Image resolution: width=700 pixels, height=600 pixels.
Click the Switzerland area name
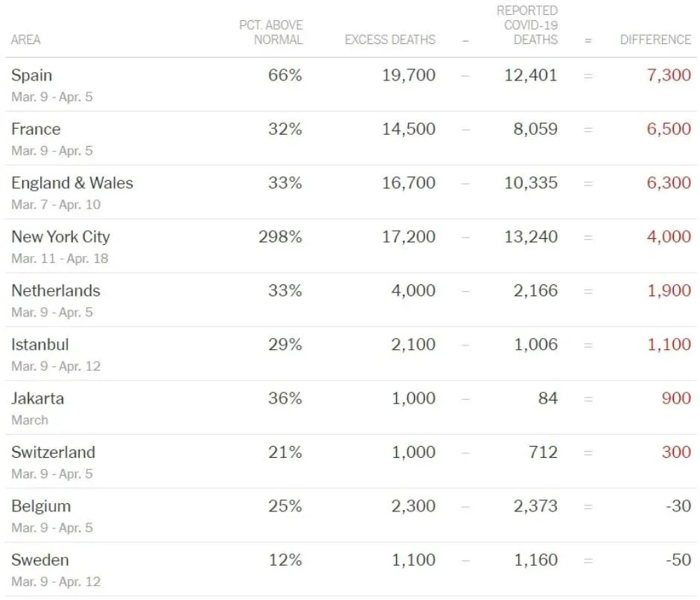(x=54, y=452)
